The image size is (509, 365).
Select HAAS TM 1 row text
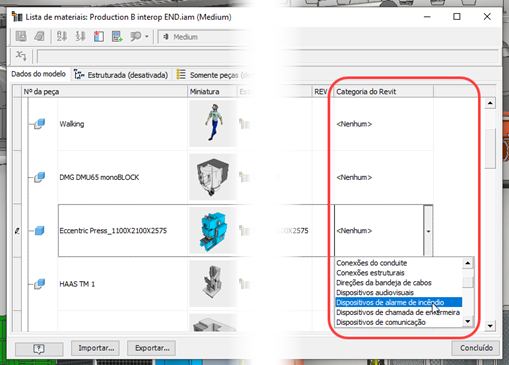coord(77,284)
